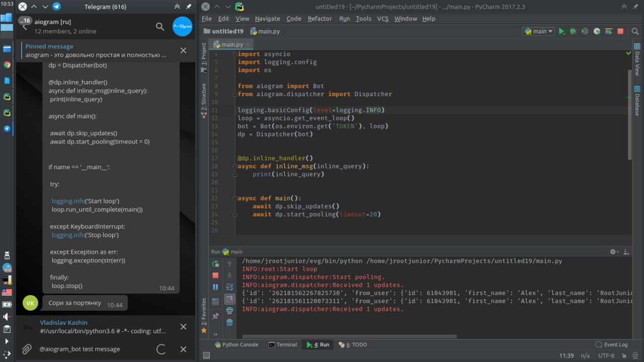Collapse the import block fold marker
644x362 pixels.
click(234, 54)
